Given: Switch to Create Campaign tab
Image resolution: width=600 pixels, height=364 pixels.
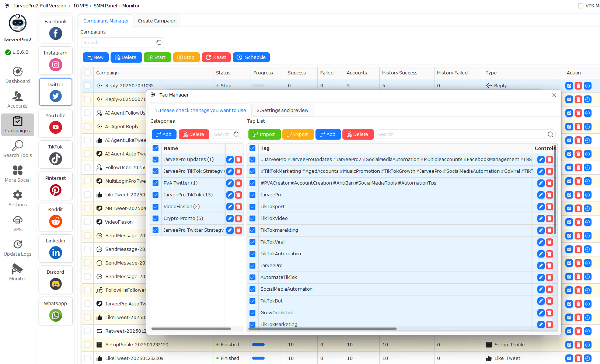Looking at the screenshot, I should click(x=157, y=21).
